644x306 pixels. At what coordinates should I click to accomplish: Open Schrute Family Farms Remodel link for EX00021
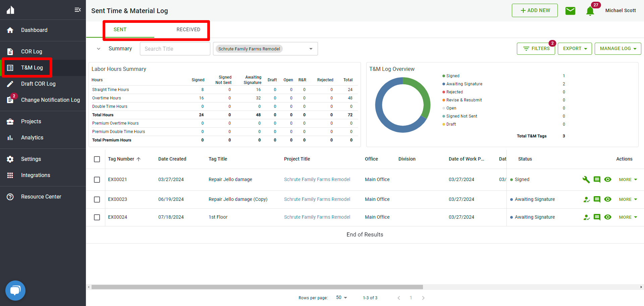click(317, 180)
